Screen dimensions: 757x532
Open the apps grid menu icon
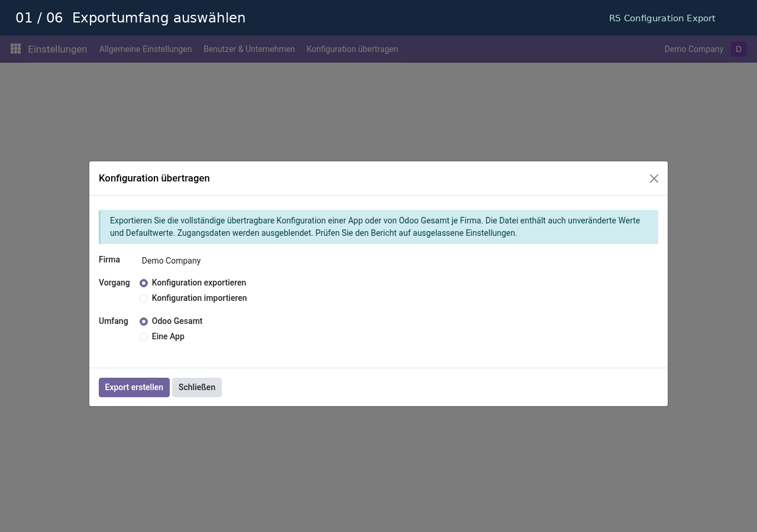pos(15,48)
